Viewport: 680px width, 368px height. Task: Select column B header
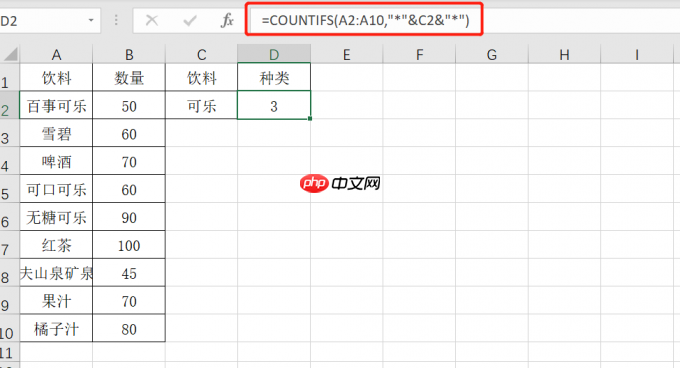129,55
